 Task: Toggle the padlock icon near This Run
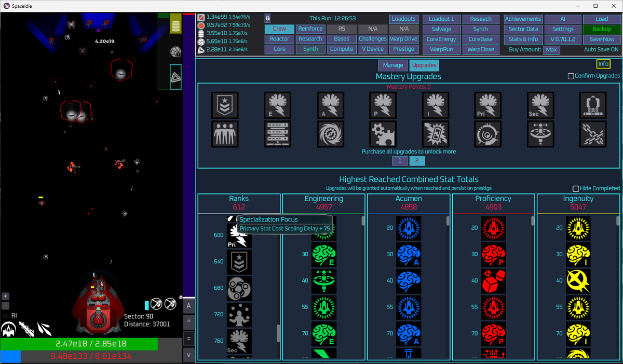(267, 18)
